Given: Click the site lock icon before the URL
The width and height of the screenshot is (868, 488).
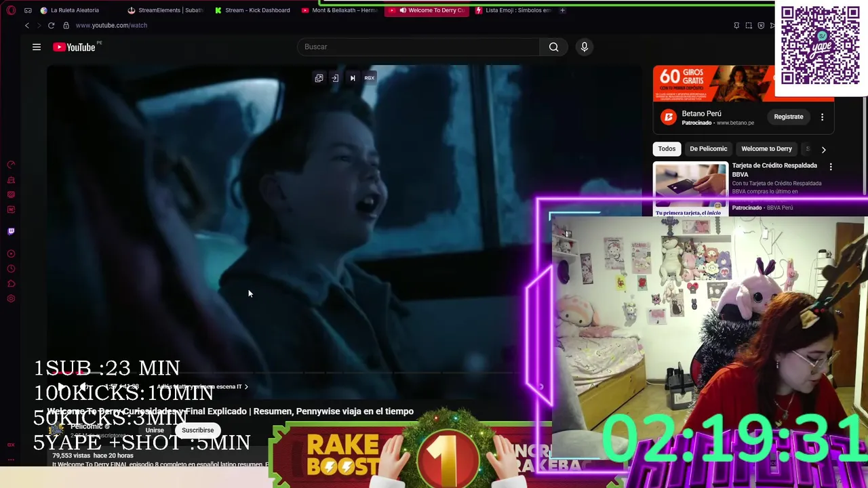Looking at the screenshot, I should pyautogui.click(x=66, y=25).
